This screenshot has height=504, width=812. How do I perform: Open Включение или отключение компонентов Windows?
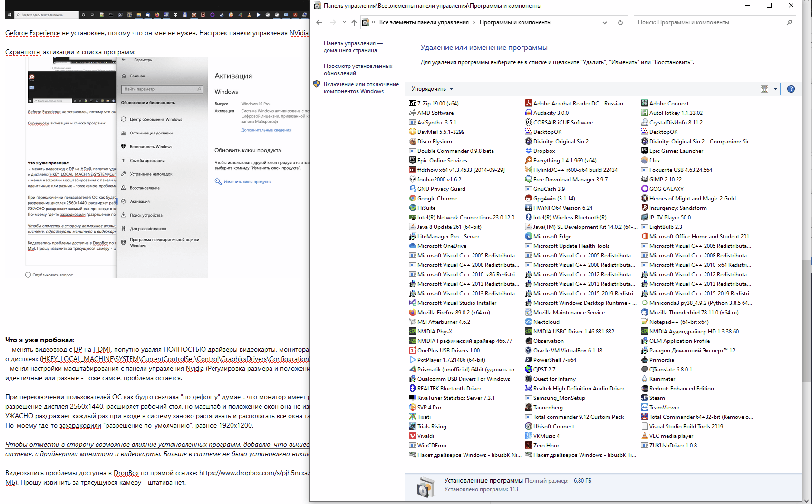pyautogui.click(x=361, y=87)
